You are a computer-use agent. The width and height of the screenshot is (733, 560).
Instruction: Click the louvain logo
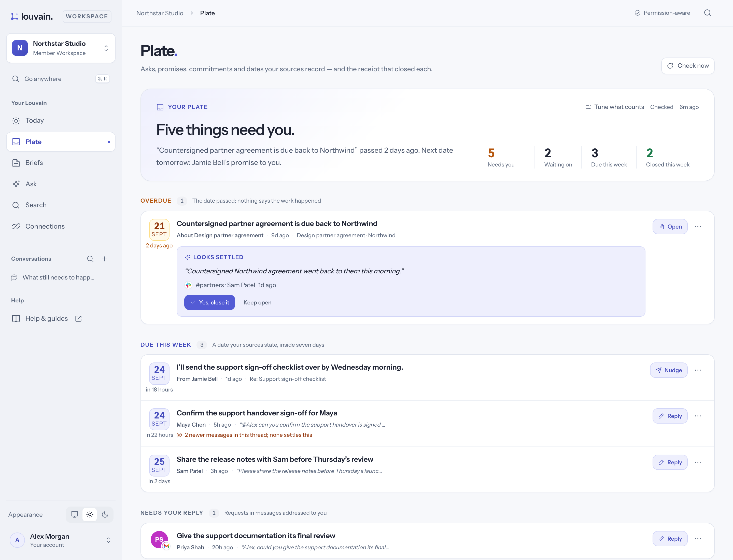point(32,16)
